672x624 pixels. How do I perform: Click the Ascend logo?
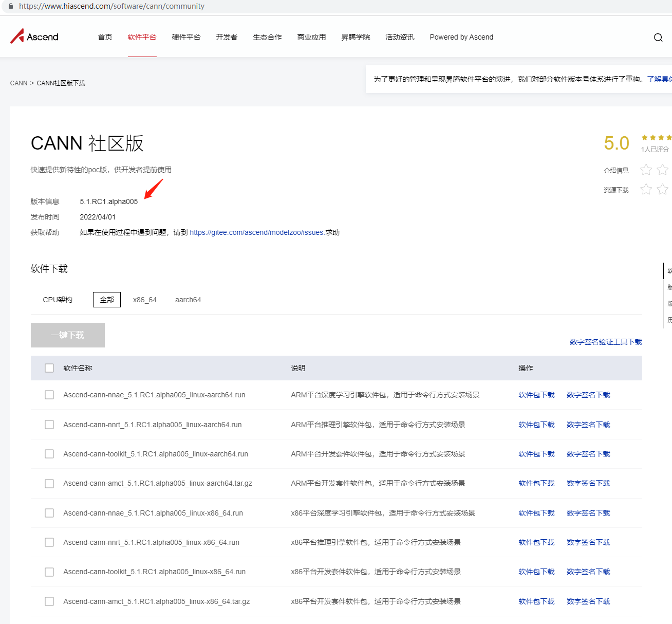(x=34, y=36)
